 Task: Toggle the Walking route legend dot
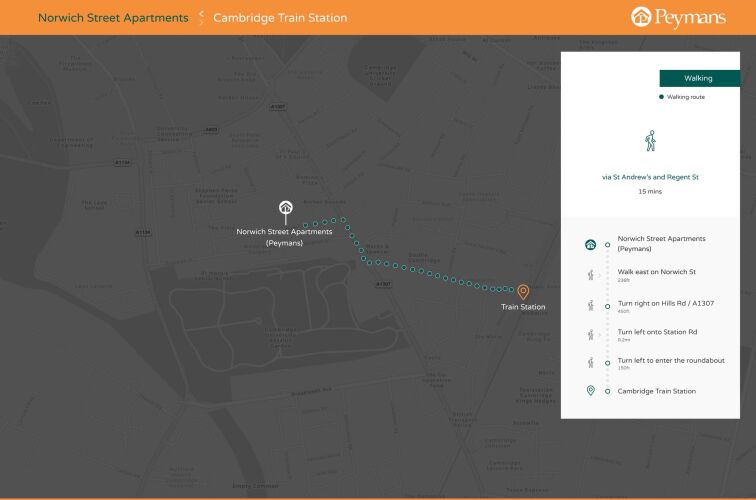661,97
